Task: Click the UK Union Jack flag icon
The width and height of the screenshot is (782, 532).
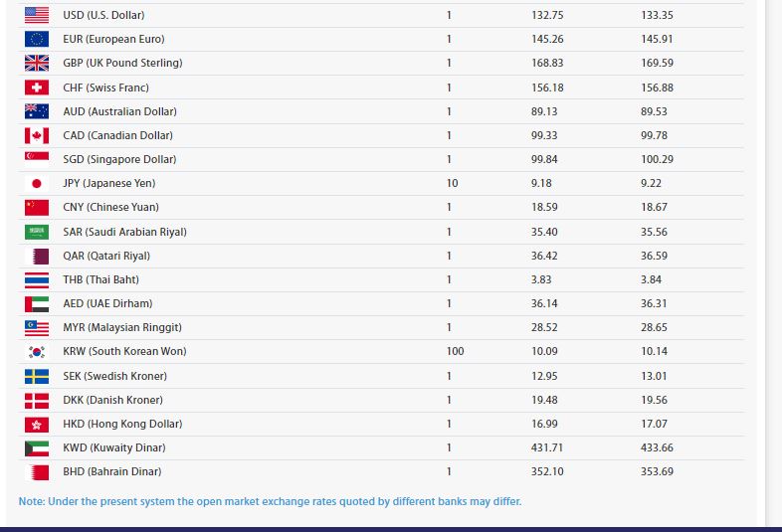Action: [x=37, y=63]
